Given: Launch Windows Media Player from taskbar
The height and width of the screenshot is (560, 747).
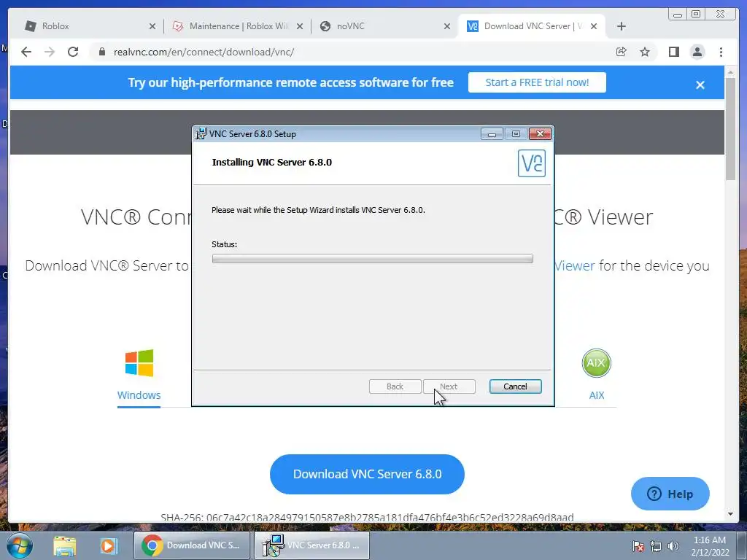Looking at the screenshot, I should tap(109, 545).
